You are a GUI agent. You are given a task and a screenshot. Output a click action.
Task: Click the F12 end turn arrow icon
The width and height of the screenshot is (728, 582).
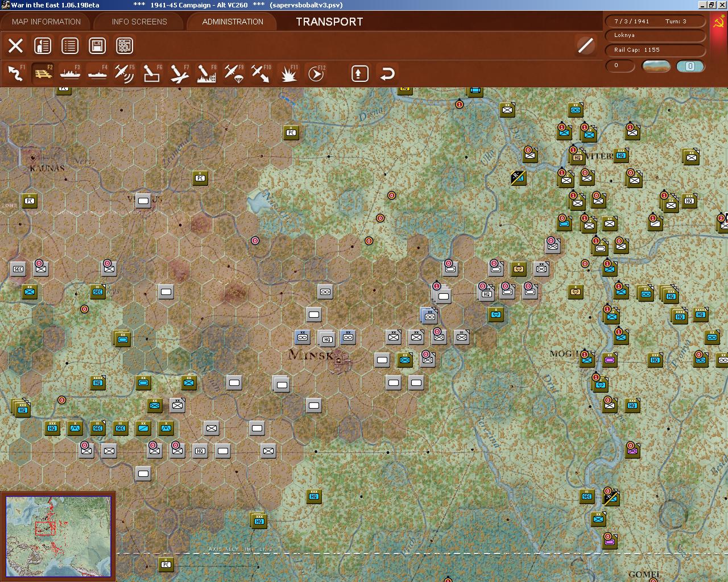click(x=316, y=73)
